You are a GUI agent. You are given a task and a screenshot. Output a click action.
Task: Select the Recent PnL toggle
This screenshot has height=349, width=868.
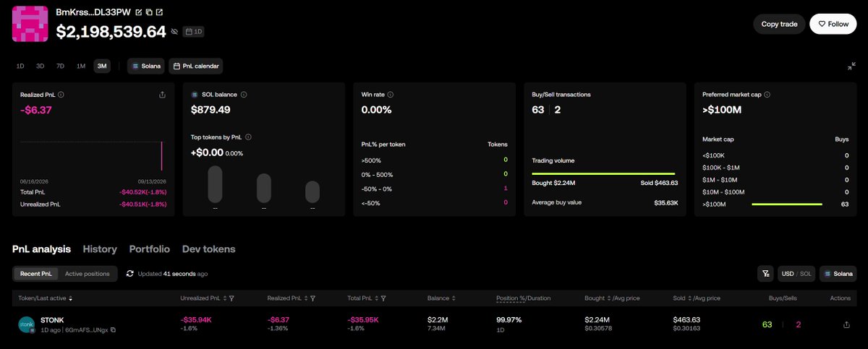point(35,274)
